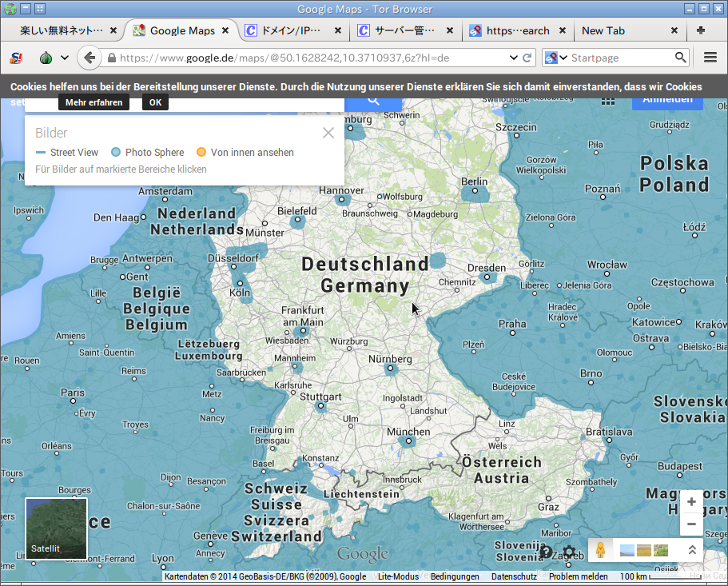Open the Google apps grid icon
This screenshot has height=586, width=728.
pyautogui.click(x=608, y=102)
